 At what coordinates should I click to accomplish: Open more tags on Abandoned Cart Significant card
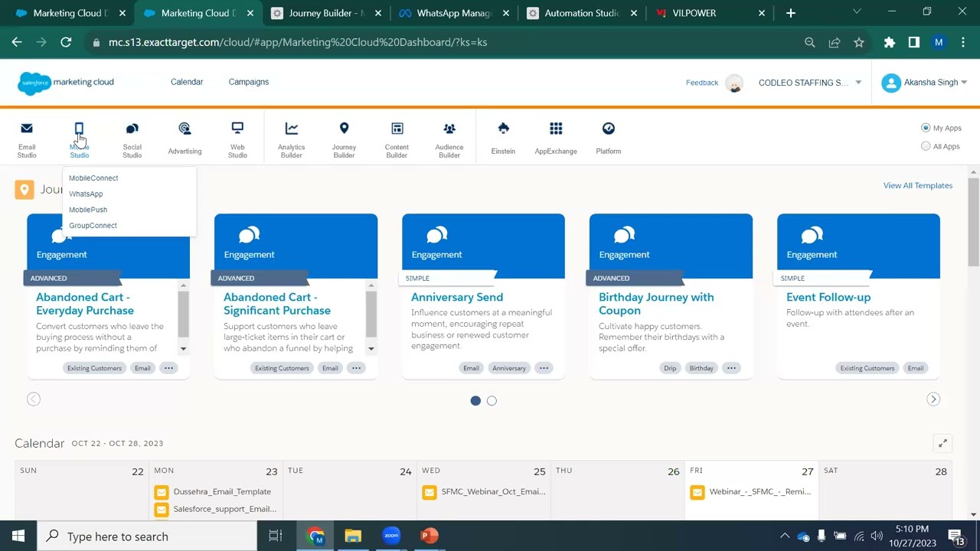click(356, 368)
